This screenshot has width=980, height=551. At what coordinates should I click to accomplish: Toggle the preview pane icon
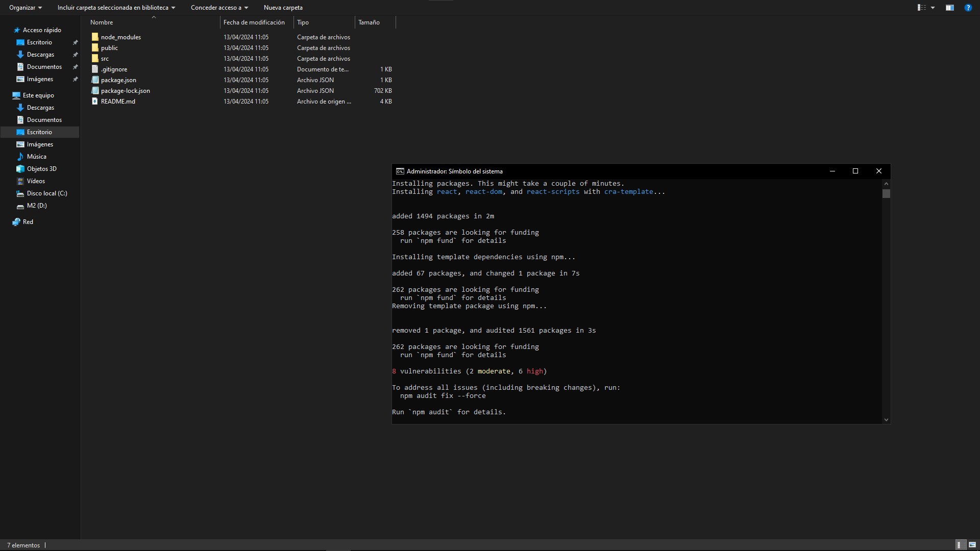(x=949, y=8)
